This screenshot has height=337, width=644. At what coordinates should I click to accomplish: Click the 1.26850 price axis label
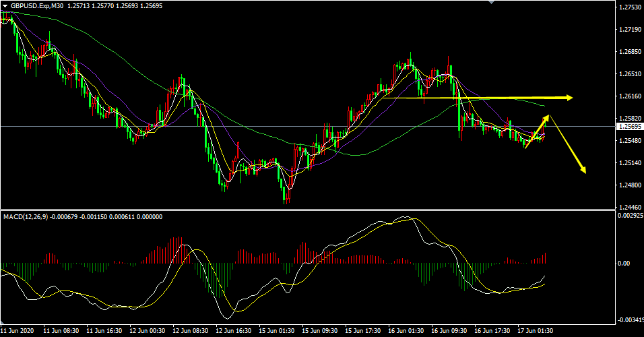629,52
